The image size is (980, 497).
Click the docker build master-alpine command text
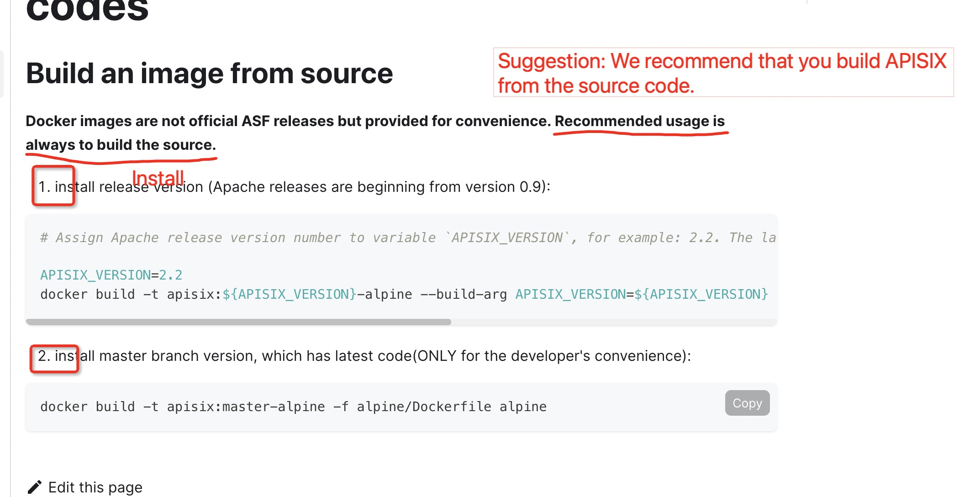tap(293, 407)
